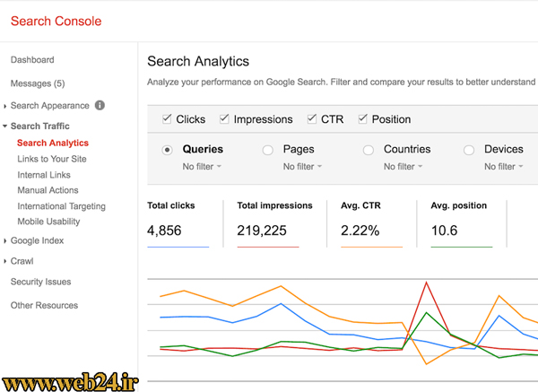
Task: Toggle the Impressions checkbox
Action: pyautogui.click(x=224, y=118)
